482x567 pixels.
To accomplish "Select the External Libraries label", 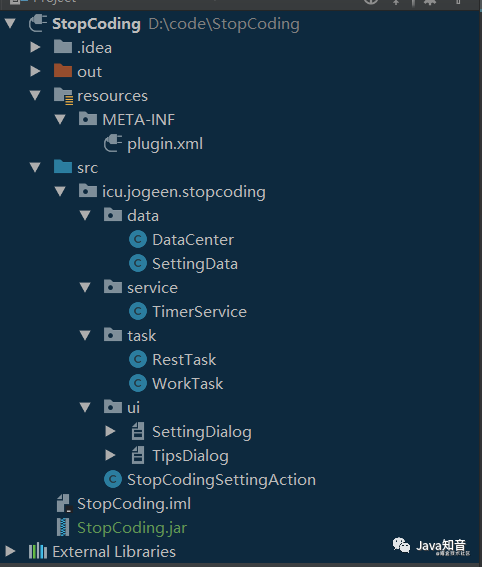I will point(114,552).
